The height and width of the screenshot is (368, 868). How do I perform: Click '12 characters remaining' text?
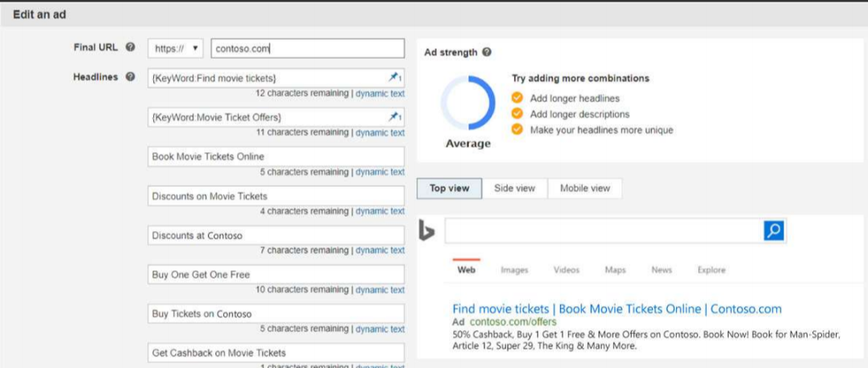pos(302,93)
